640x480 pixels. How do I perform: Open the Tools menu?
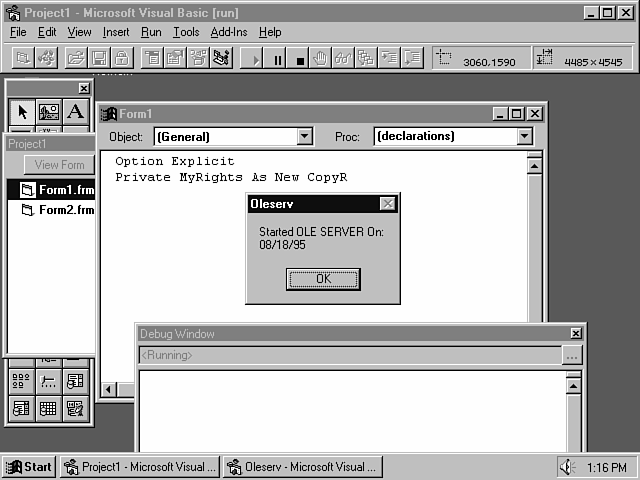coord(186,32)
